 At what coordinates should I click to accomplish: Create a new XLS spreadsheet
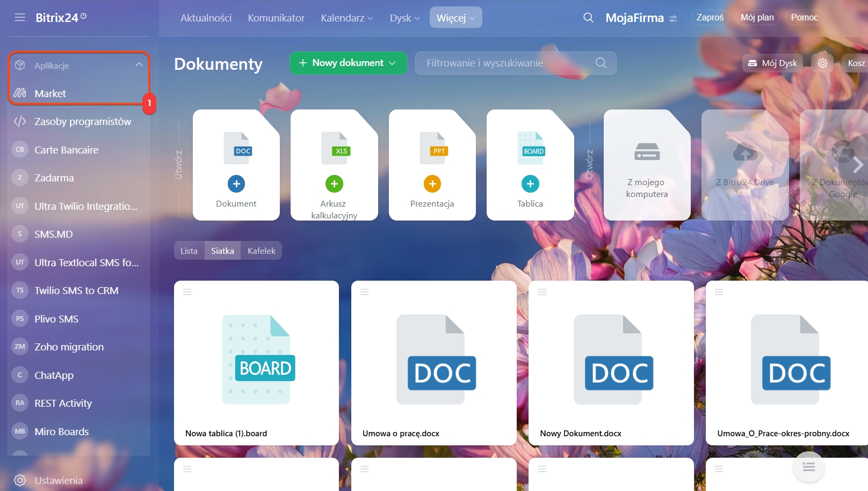coord(334,165)
